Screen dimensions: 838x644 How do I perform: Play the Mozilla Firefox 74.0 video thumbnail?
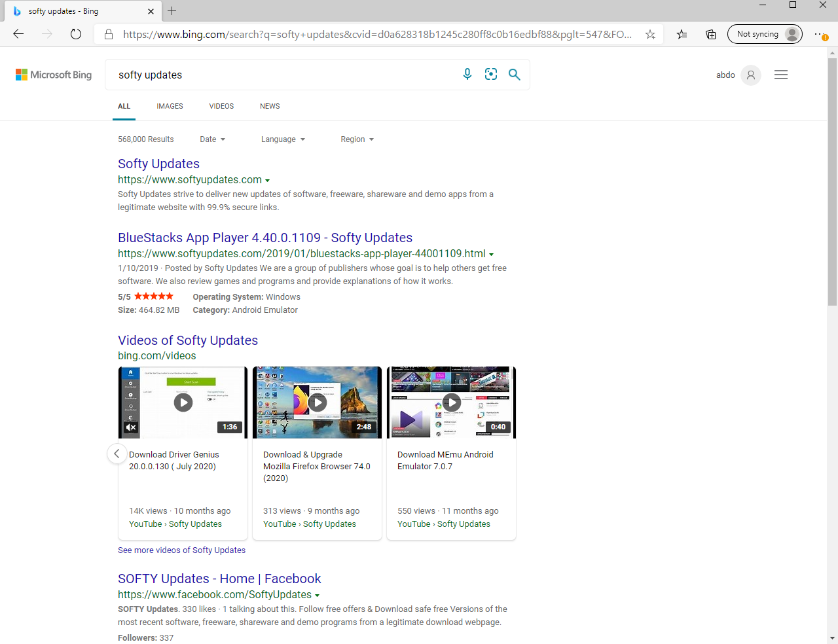[x=317, y=402]
